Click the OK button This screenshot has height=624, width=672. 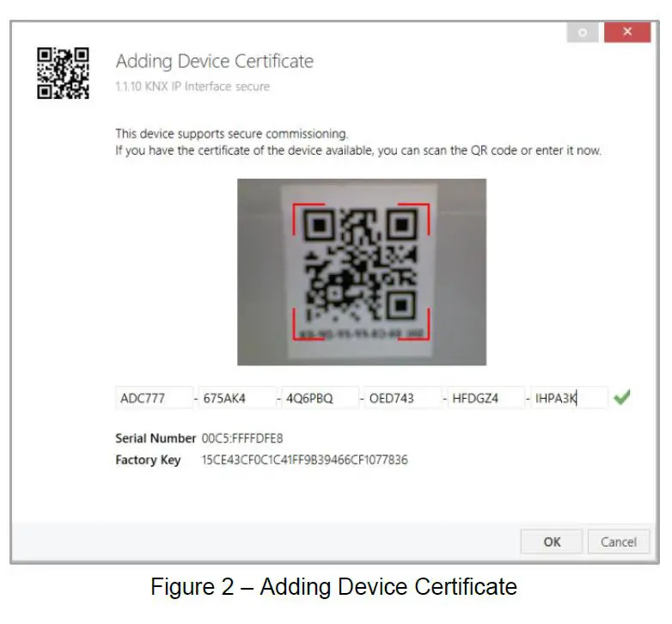[551, 541]
